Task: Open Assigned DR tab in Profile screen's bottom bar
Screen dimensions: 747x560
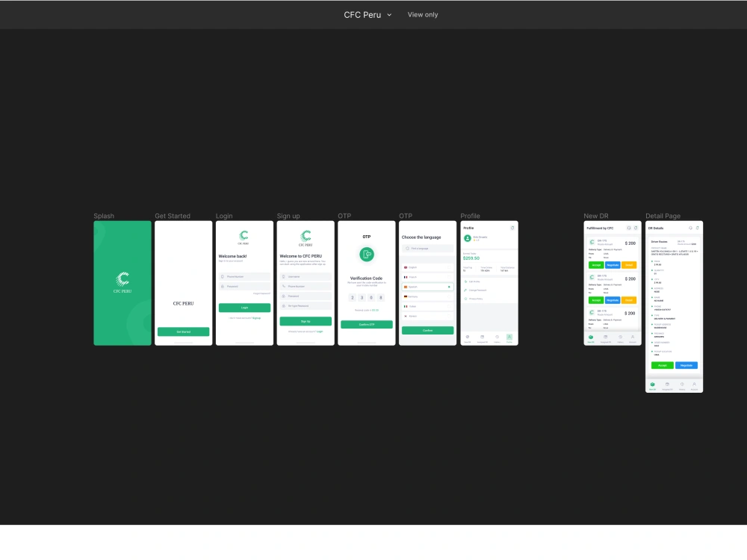Action: coord(482,338)
